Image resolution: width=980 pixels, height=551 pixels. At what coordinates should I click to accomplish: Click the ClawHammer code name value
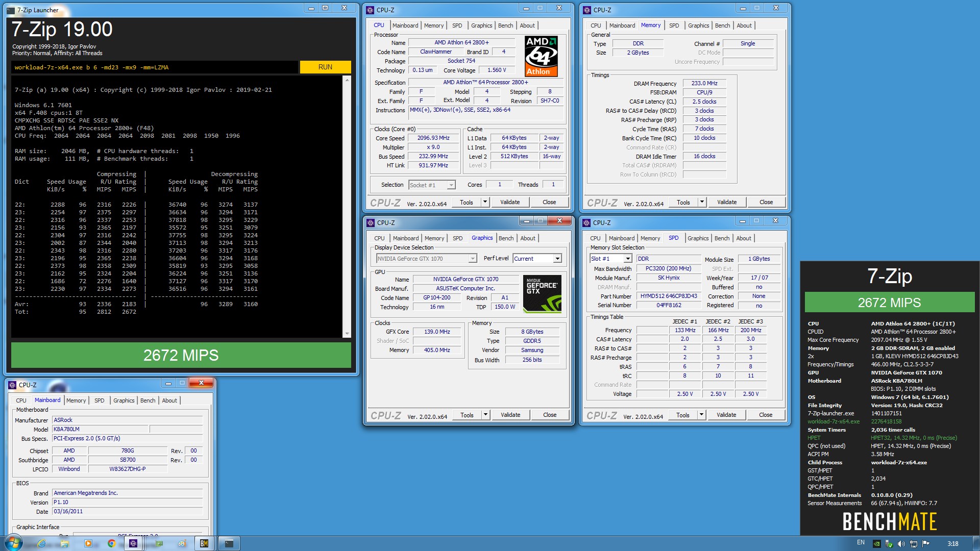pos(435,52)
